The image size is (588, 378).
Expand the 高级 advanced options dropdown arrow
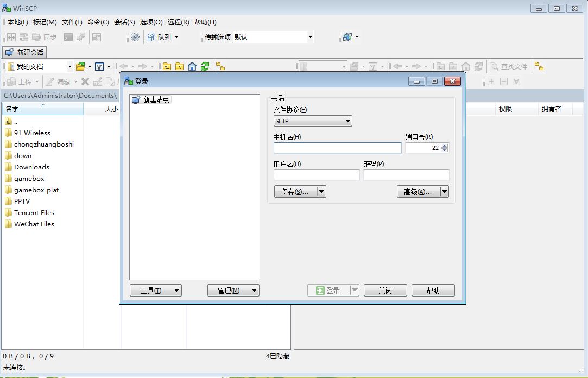[444, 191]
